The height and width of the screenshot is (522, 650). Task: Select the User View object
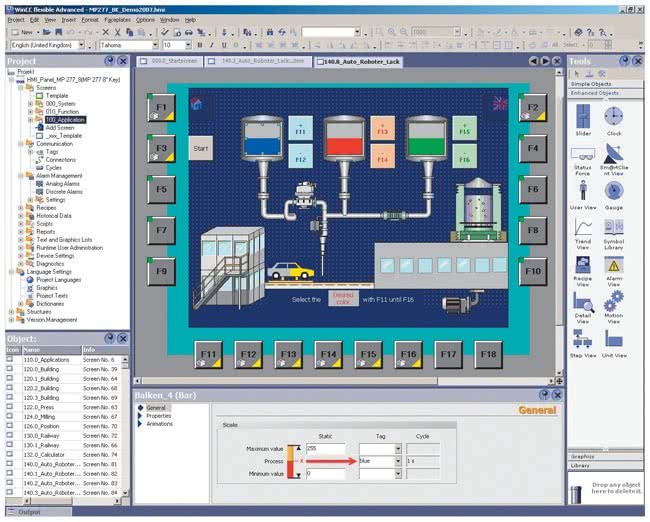[583, 192]
